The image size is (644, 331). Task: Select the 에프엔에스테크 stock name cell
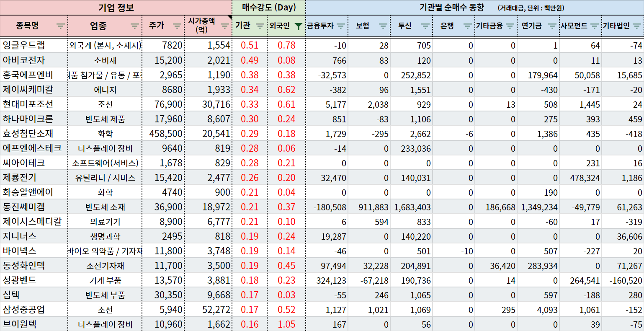pyautogui.click(x=34, y=148)
